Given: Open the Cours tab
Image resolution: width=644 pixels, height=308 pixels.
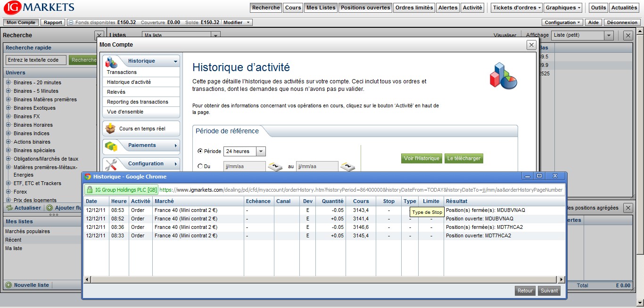Looking at the screenshot, I should click(293, 8).
